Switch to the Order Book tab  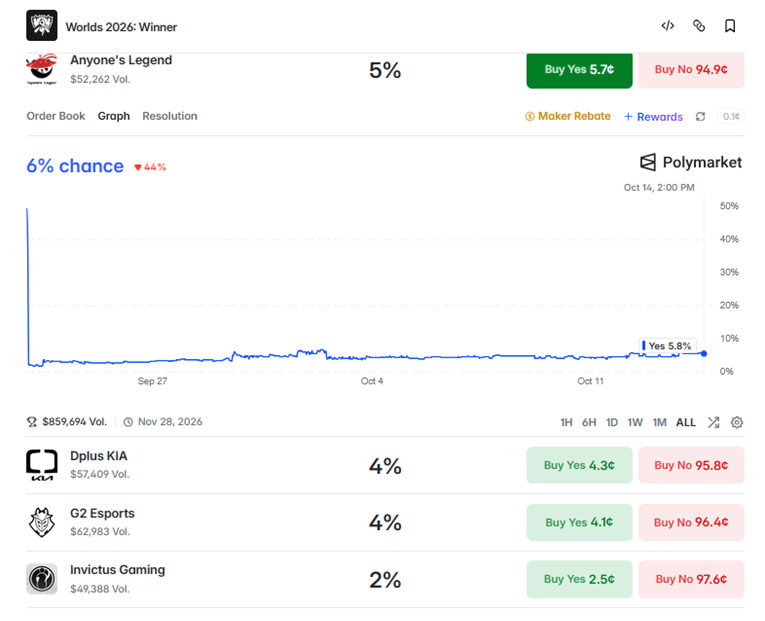[56, 116]
